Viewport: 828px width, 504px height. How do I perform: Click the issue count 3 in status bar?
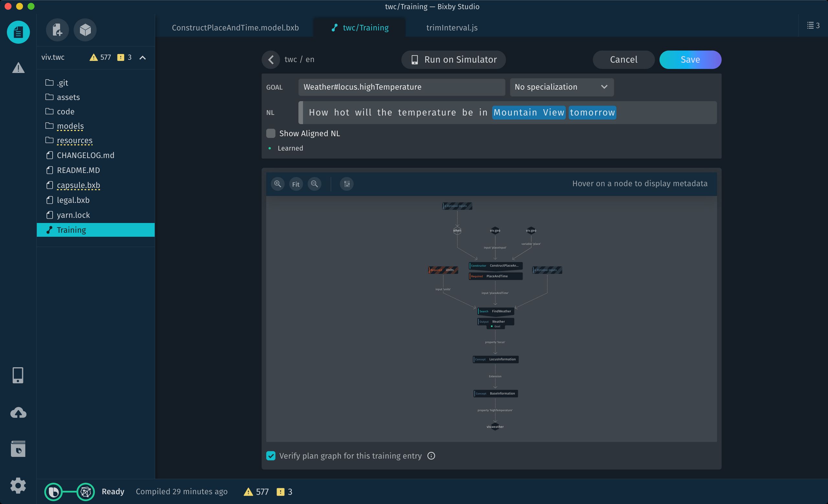pos(284,492)
